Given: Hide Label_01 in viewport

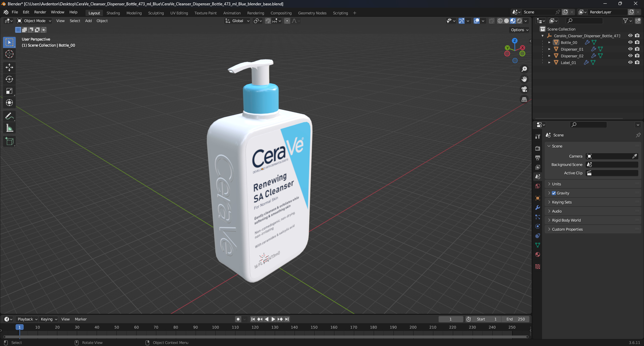Looking at the screenshot, I should pyautogui.click(x=630, y=62).
